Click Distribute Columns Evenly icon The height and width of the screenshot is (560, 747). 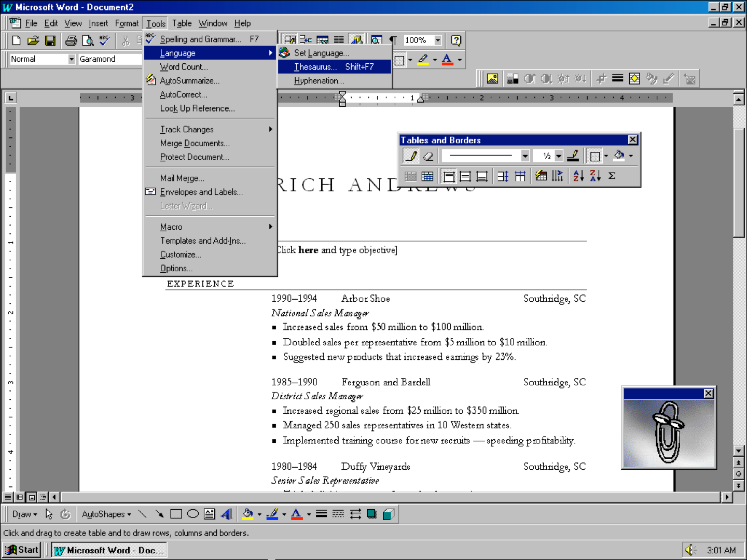click(x=520, y=176)
